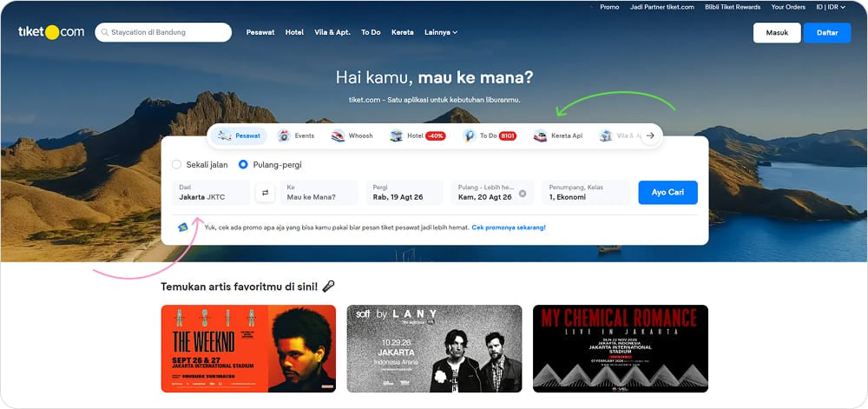
Task: Click the Daftar register button
Action: [827, 33]
